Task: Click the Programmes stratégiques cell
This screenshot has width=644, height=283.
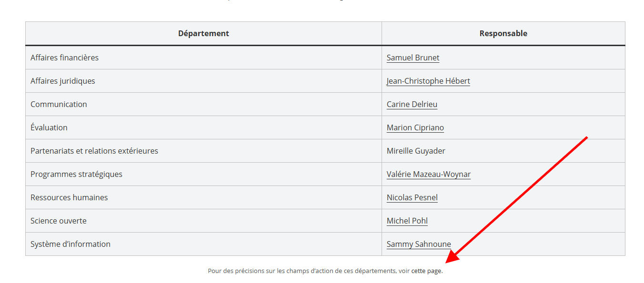Action: (76, 174)
